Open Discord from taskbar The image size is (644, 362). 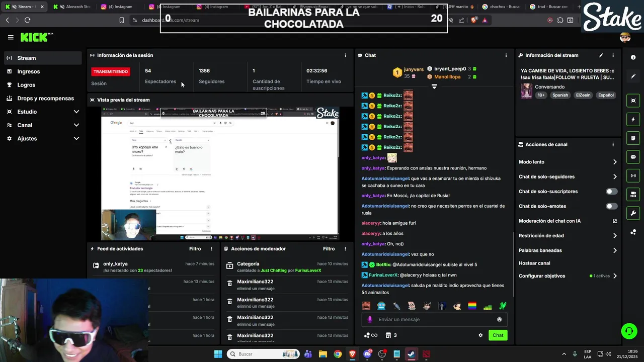pos(367,354)
